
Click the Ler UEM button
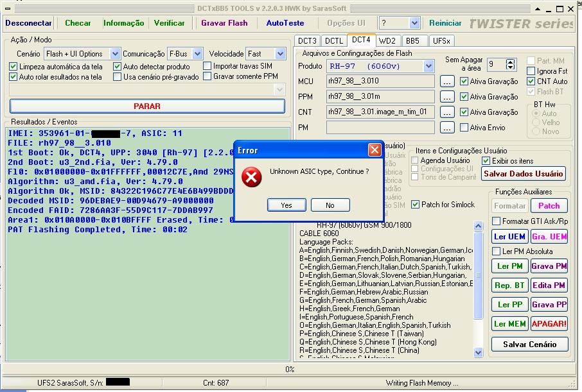509,237
